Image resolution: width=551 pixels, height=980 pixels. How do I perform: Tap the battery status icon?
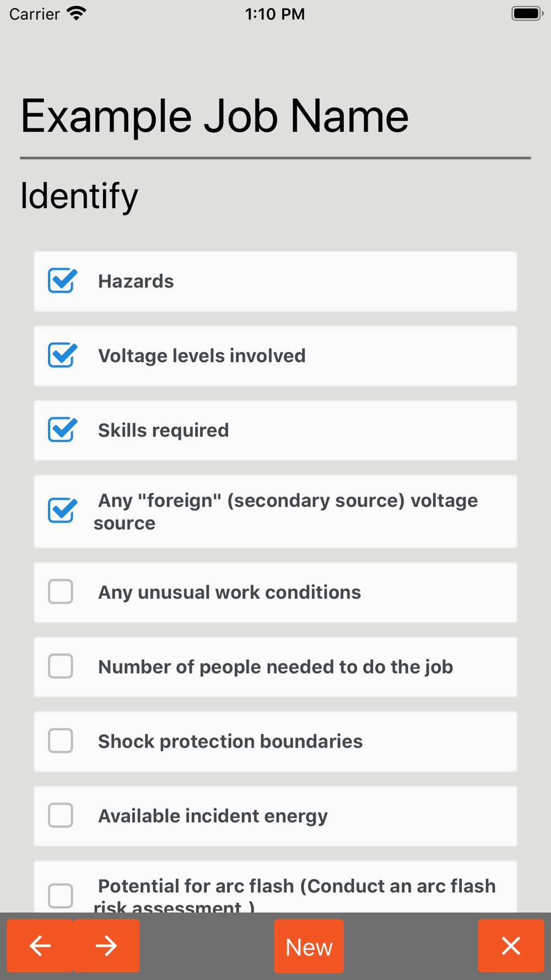point(527,13)
